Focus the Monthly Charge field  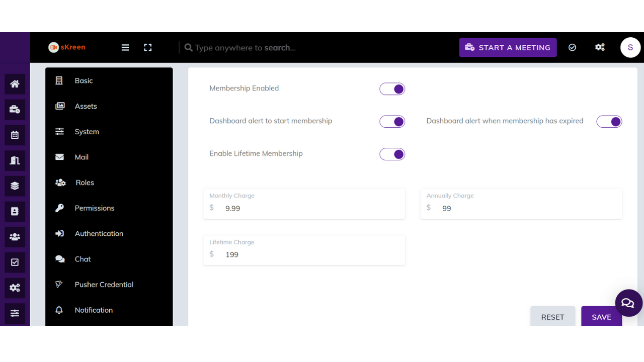point(304,204)
